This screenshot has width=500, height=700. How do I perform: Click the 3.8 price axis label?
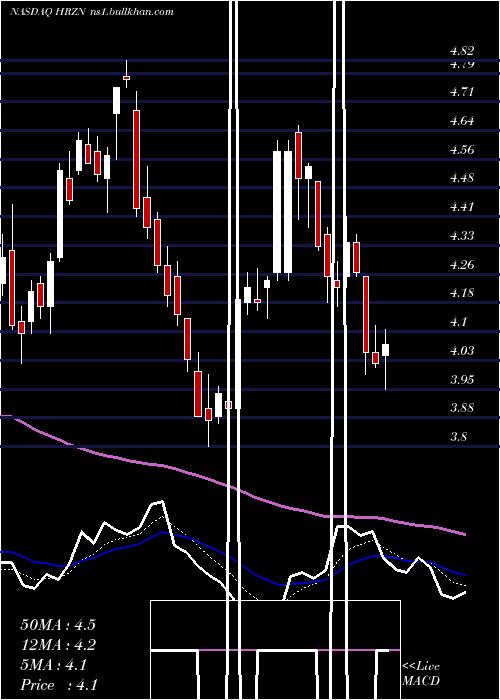[458, 437]
